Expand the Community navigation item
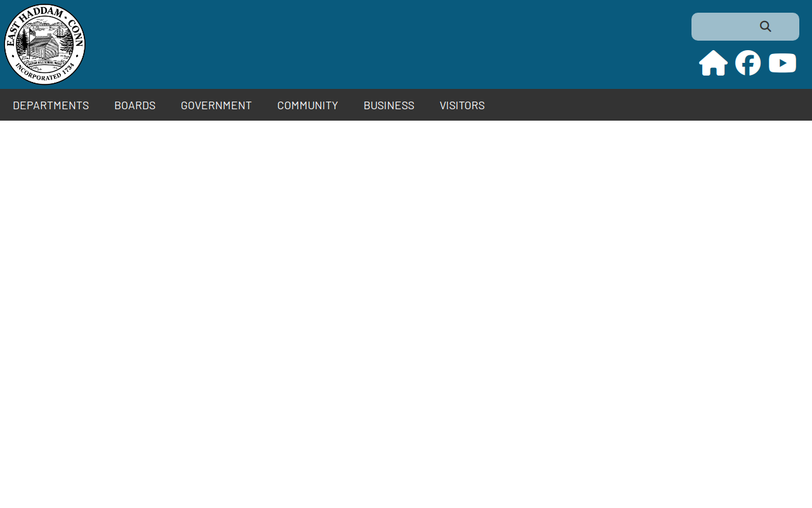The height and width of the screenshot is (508, 812). 308,105
